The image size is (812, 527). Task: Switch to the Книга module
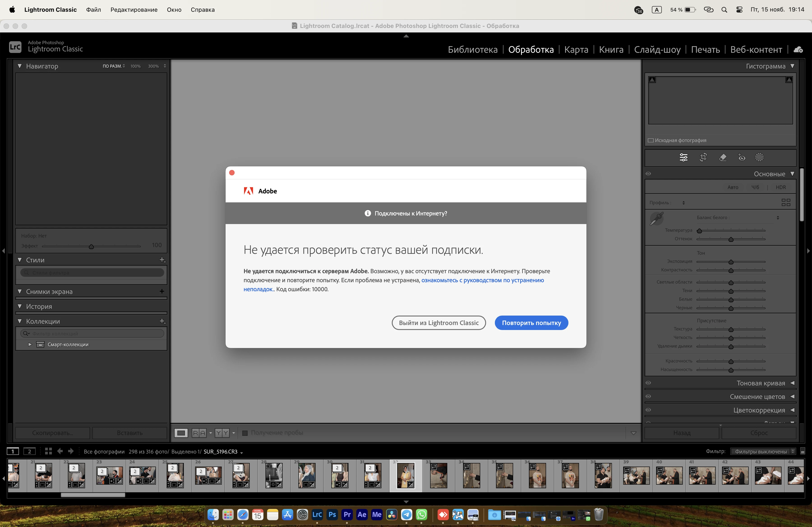[x=611, y=50]
